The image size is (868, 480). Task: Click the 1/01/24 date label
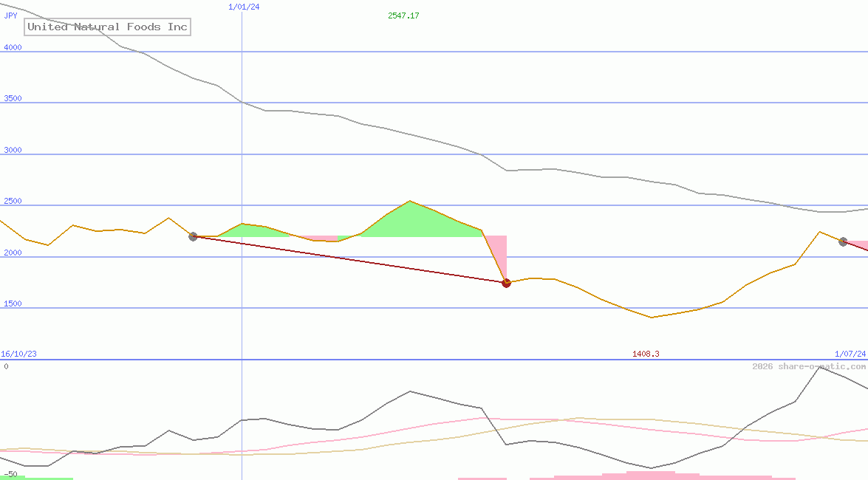click(x=244, y=7)
